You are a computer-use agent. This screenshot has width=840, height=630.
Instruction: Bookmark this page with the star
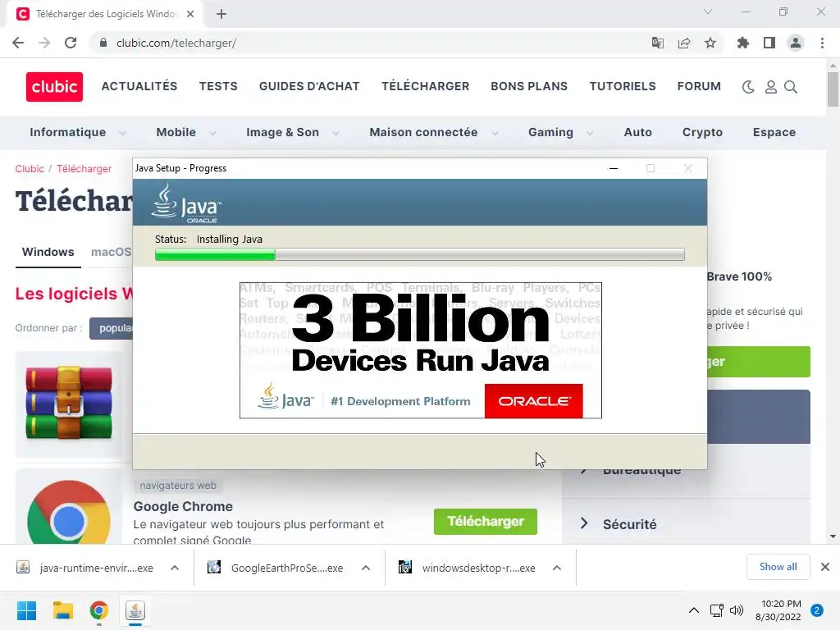coord(710,43)
